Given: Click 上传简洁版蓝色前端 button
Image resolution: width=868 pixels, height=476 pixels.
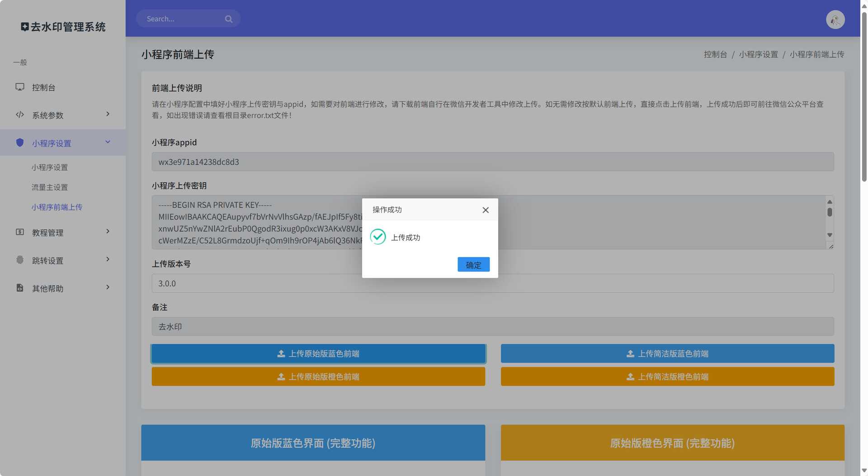Looking at the screenshot, I should pyautogui.click(x=667, y=353).
